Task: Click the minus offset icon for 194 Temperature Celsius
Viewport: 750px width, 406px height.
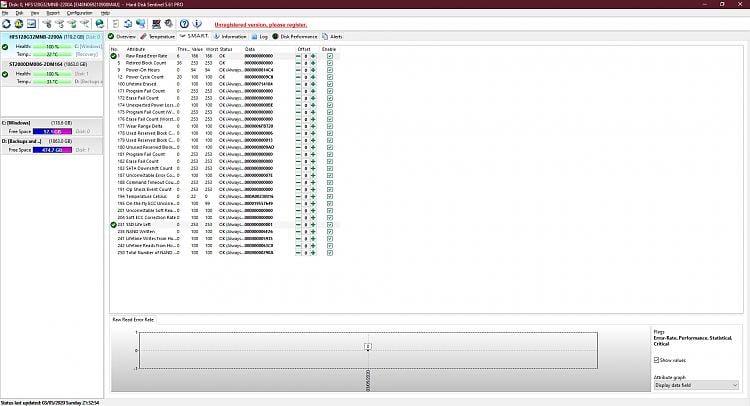Action: [x=298, y=197]
